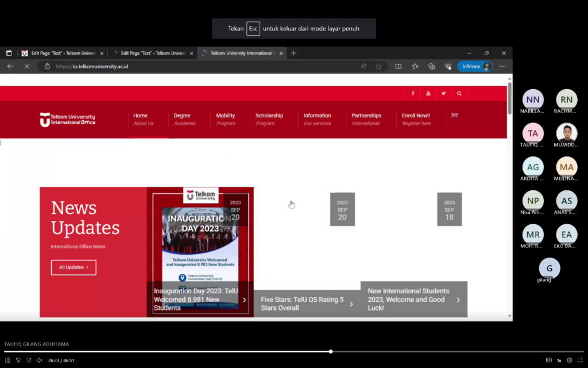Select participant avatar TA Taufiq
Screen dimensions: 588x368
[x=533, y=133]
